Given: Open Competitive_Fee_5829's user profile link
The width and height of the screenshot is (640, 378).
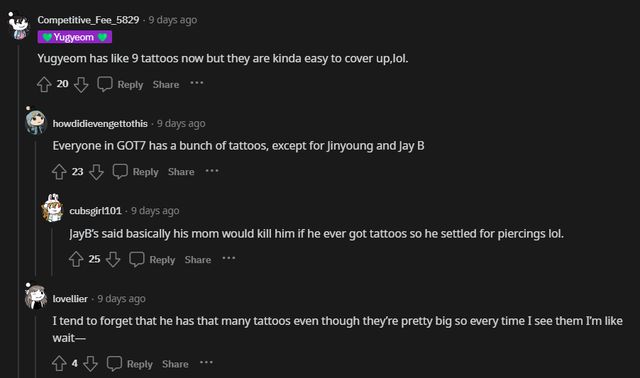Looking at the screenshot, I should pos(88,20).
